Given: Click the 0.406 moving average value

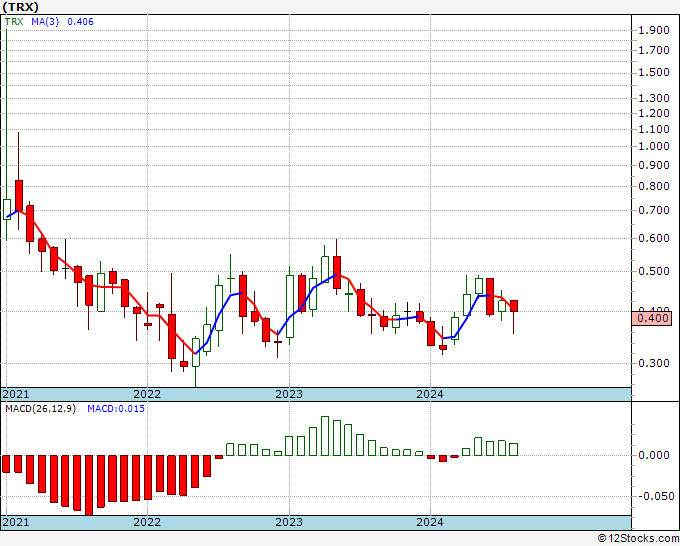Looking at the screenshot, I should (x=80, y=22).
